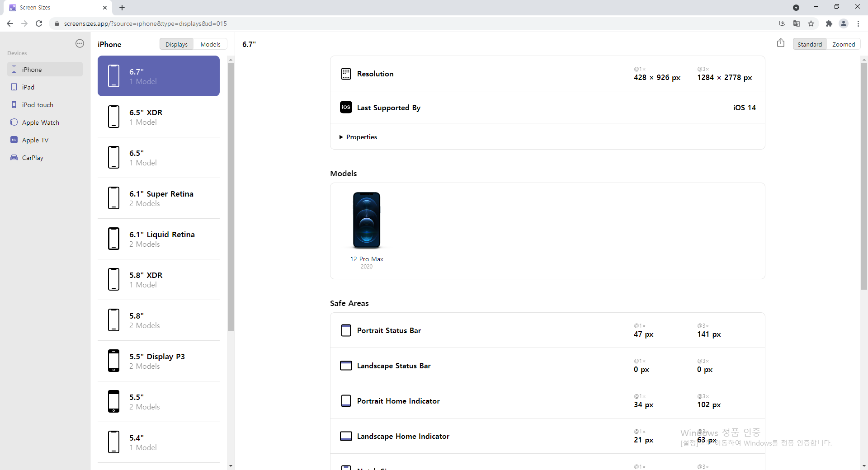Screen dimensions: 868x470
Task: Select the 5.8" XDR display entry
Action: [x=159, y=279]
